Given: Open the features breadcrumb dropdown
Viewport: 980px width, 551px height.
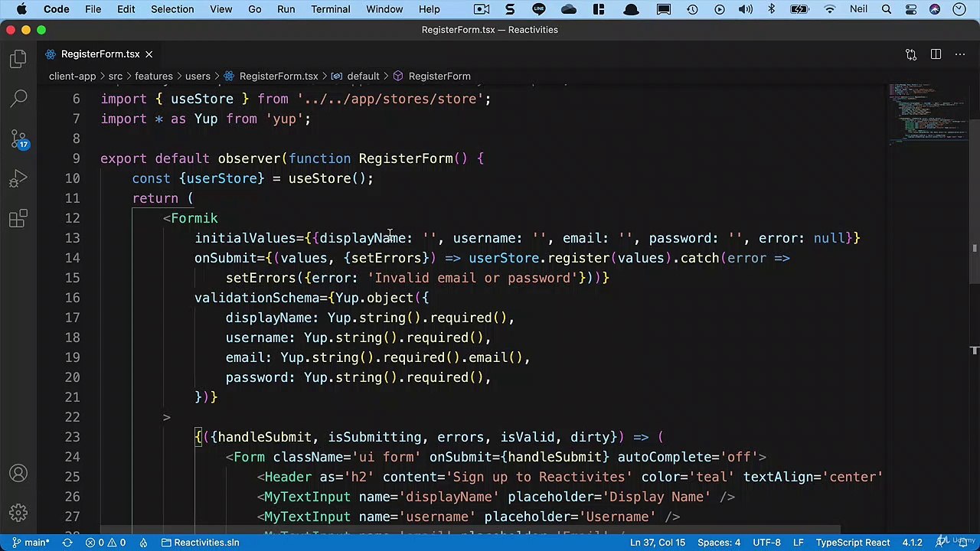Looking at the screenshot, I should click(x=154, y=77).
